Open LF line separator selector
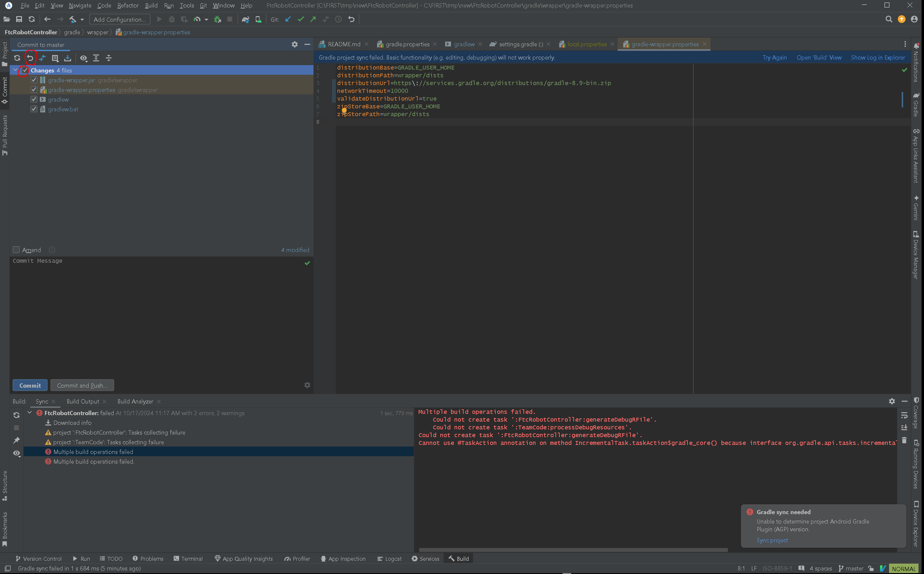924x574 pixels. (x=753, y=568)
